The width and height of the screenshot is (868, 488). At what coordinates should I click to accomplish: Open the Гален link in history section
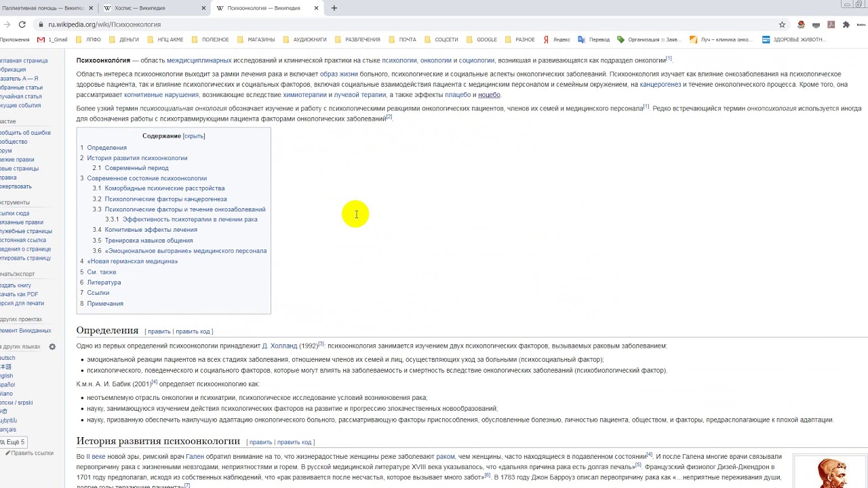195,457
